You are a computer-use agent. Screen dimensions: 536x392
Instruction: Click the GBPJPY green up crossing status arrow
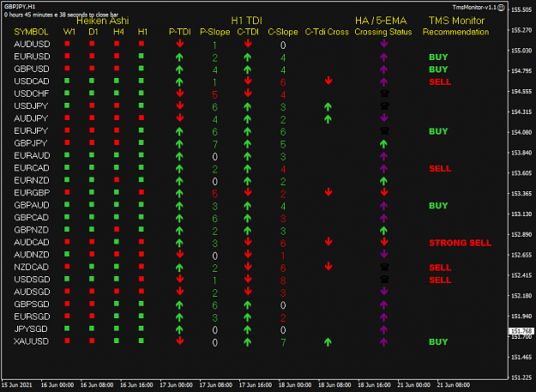click(x=384, y=144)
